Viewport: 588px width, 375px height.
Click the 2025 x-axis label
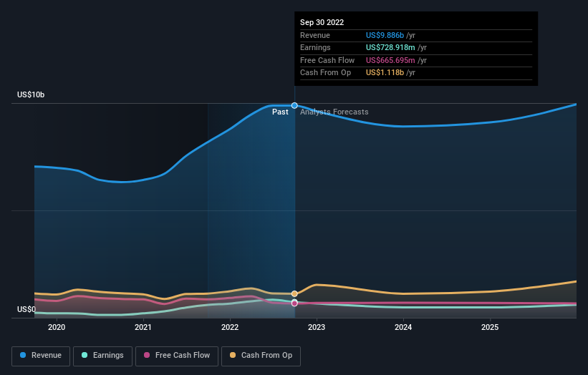tap(490, 328)
